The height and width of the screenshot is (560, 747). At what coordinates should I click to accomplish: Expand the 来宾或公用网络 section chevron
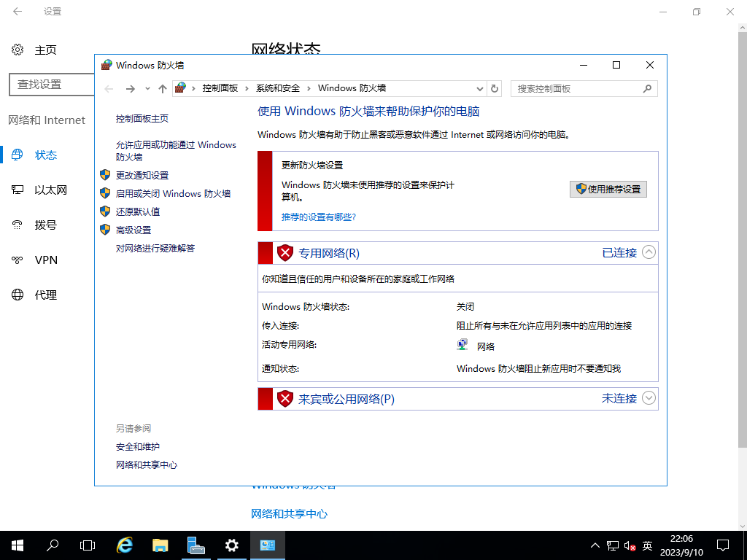point(649,398)
